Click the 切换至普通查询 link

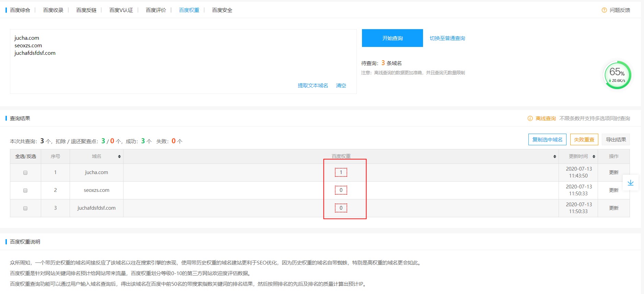click(x=447, y=38)
